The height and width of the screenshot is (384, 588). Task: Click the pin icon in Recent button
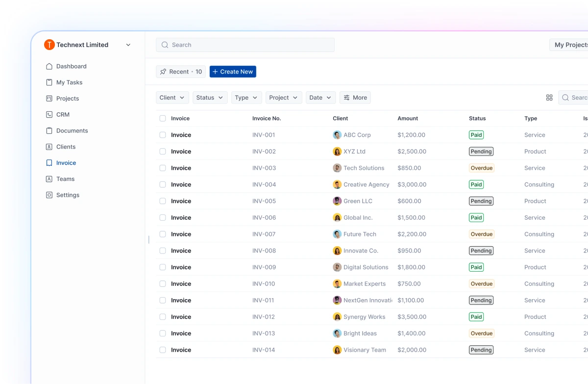[163, 72]
